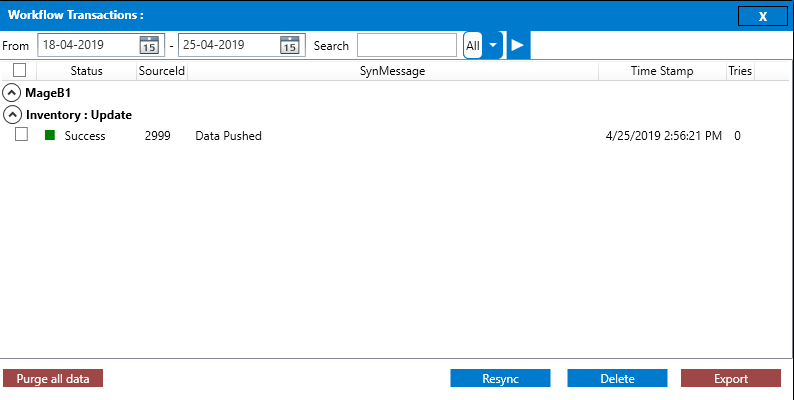Collapse the MageB1 group
The width and height of the screenshot is (794, 400).
pos(12,93)
